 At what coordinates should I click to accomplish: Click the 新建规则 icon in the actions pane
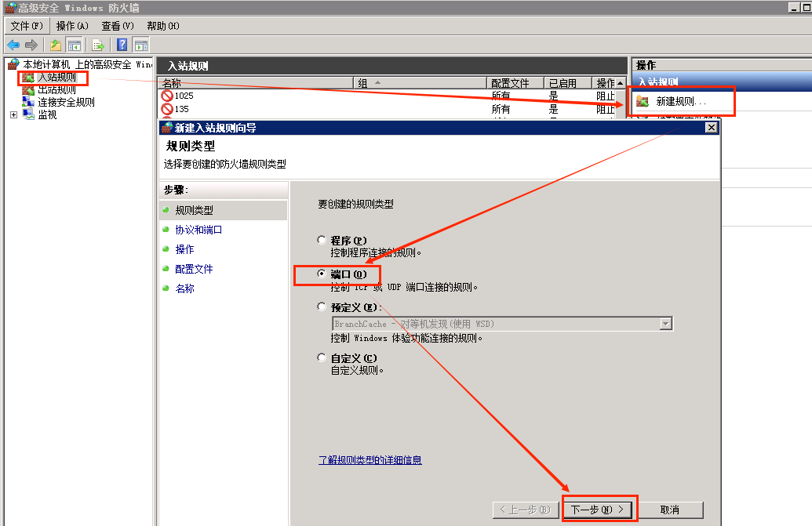click(x=643, y=101)
